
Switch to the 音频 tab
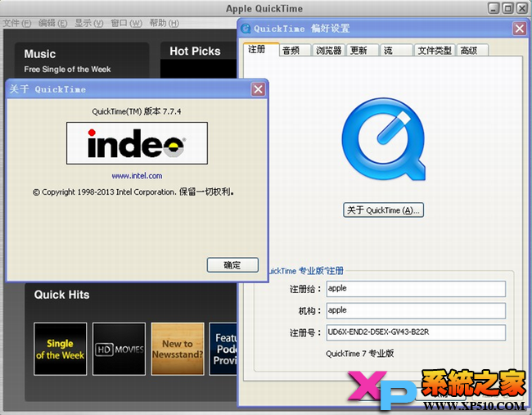tap(295, 51)
